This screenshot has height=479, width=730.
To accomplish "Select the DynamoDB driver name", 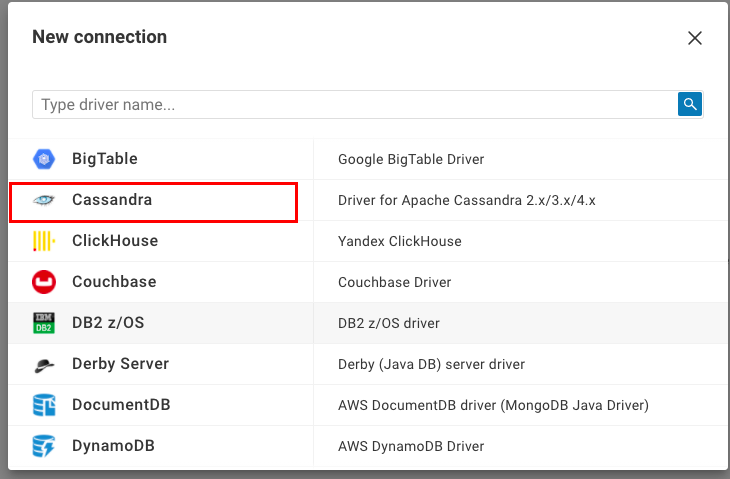I will 113,445.
